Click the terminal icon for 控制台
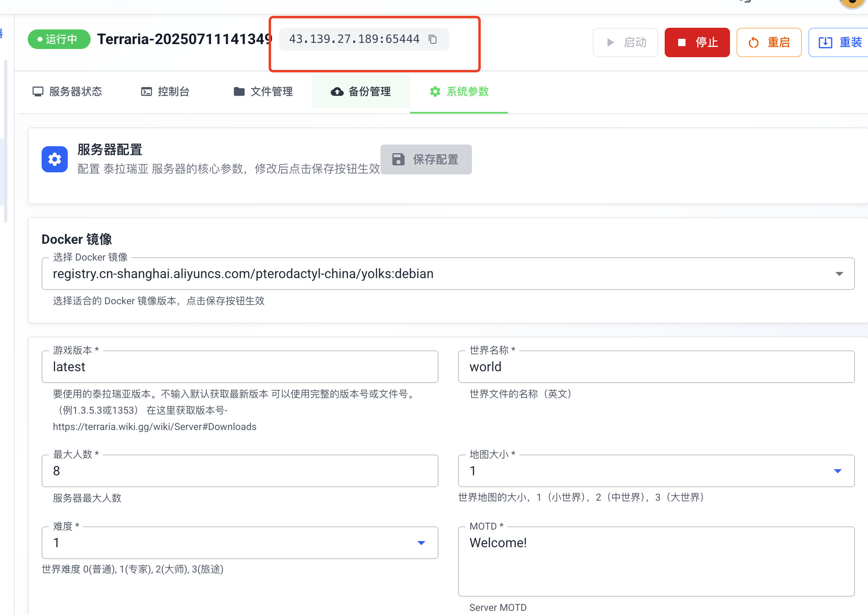The height and width of the screenshot is (615, 868). [x=146, y=91]
